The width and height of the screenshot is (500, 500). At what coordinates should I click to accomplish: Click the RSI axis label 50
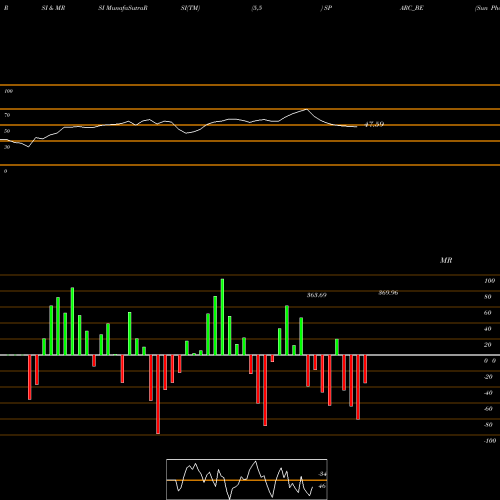[7, 131]
